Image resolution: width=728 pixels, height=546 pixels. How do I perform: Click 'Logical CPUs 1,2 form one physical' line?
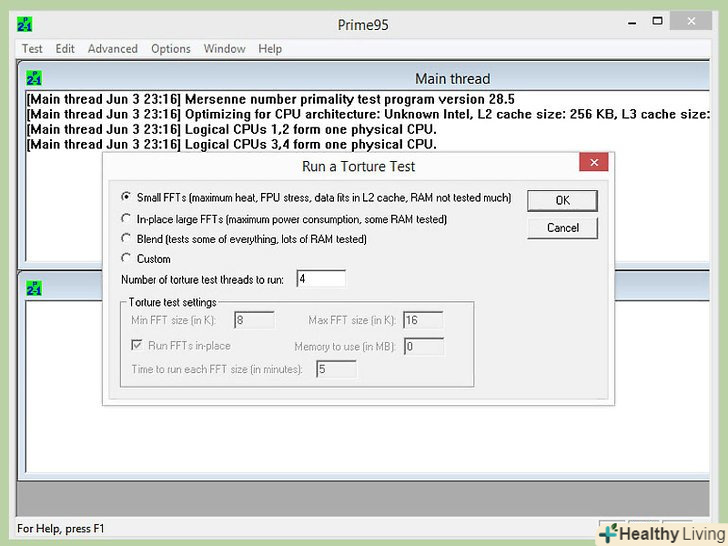point(231,130)
